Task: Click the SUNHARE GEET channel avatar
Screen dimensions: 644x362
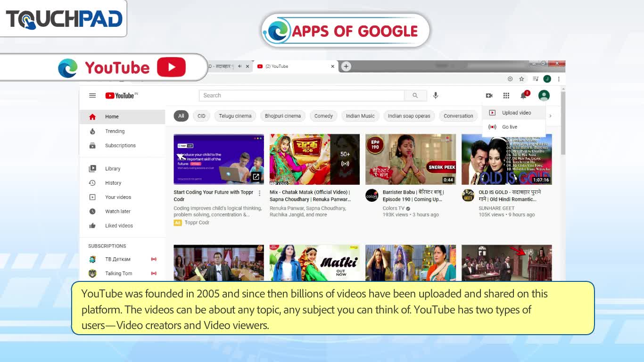Action: click(468, 196)
